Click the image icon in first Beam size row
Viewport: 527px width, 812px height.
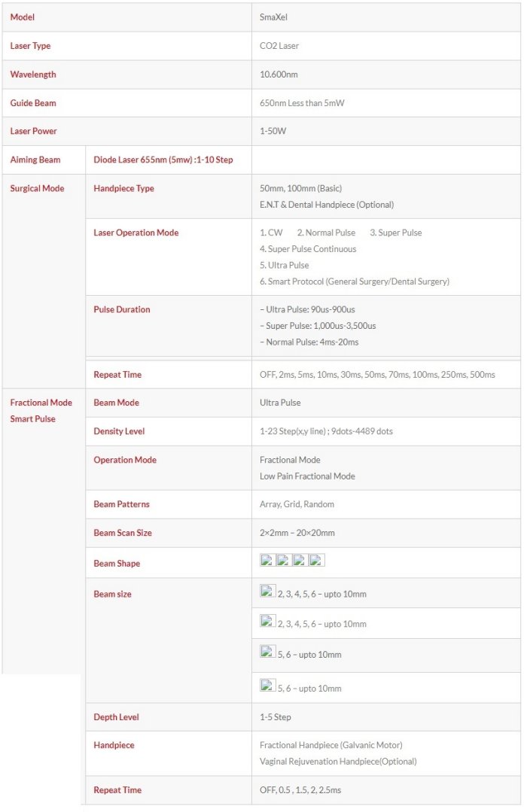pyautogui.click(x=267, y=592)
